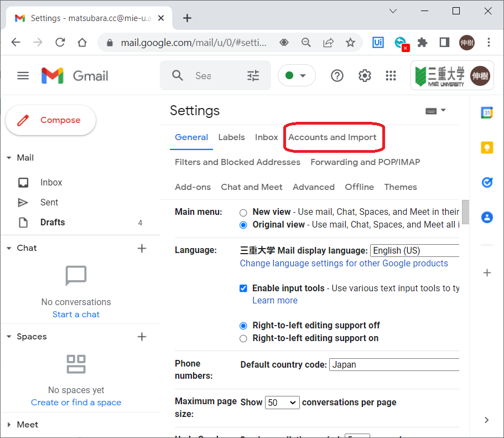The image size is (504, 438).
Task: Go back in browser history
Action: 15,42
